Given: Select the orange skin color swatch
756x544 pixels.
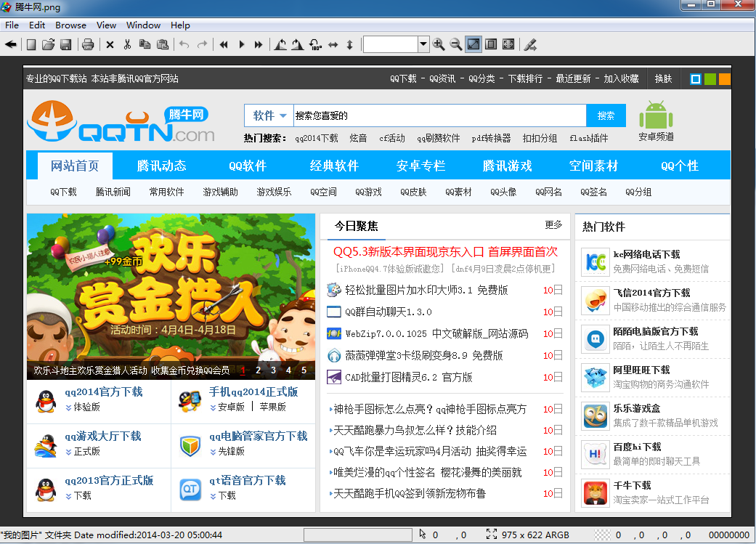Looking at the screenshot, I should click(x=725, y=79).
